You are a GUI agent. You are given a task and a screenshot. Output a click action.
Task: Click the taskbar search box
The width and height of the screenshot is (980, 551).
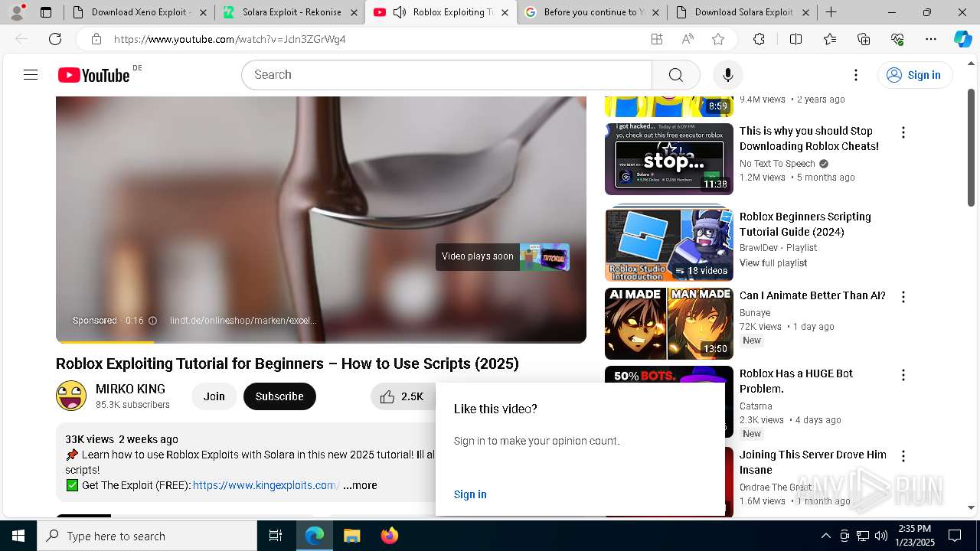(147, 536)
